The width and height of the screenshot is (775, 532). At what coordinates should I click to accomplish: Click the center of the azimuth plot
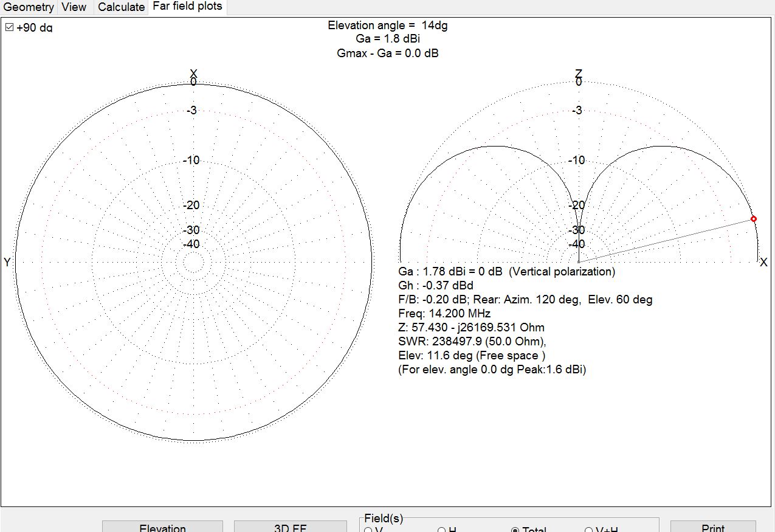click(x=193, y=263)
